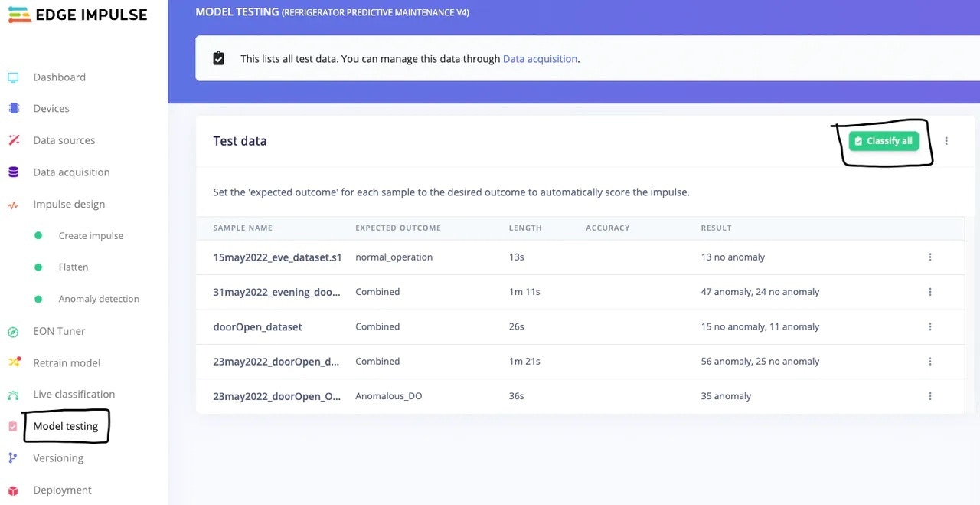Open Test data options kebab menu

click(x=946, y=141)
